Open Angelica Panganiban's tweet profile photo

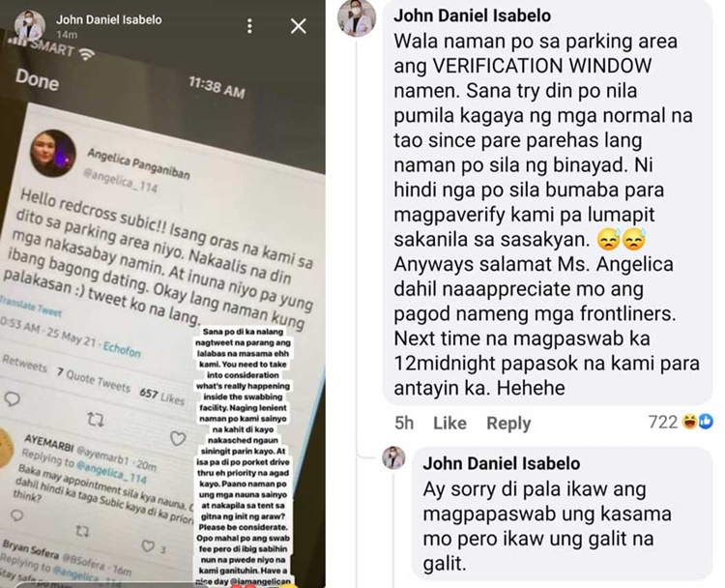click(53, 153)
